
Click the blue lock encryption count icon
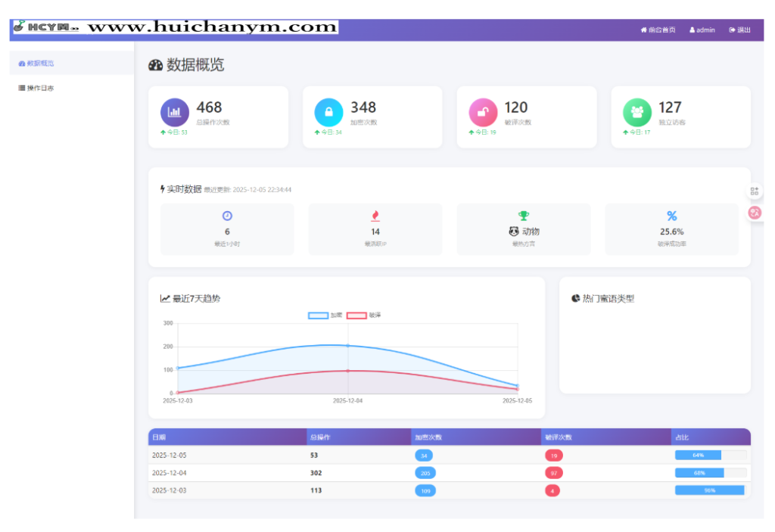tap(328, 112)
